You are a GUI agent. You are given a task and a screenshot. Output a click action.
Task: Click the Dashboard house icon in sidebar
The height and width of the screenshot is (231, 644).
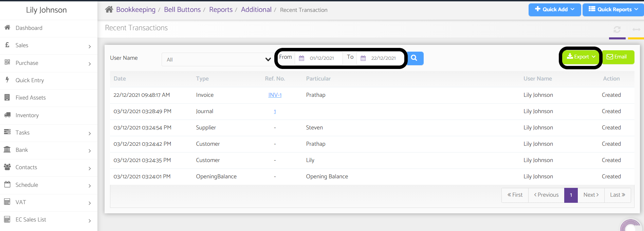pos(7,27)
